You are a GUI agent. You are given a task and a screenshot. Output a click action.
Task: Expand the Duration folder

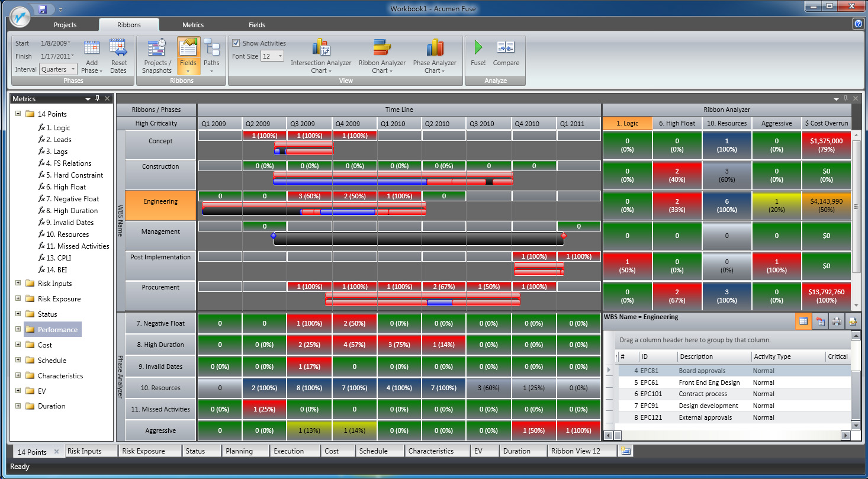coord(18,406)
